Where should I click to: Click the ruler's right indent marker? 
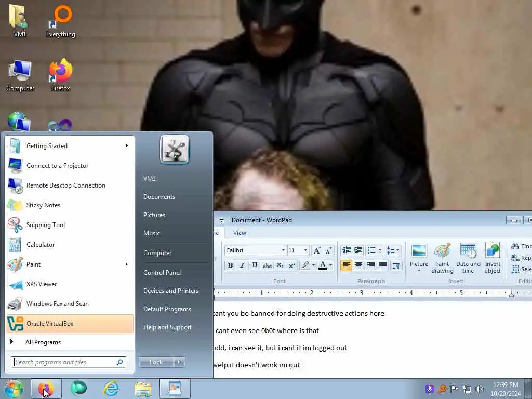tap(511, 295)
